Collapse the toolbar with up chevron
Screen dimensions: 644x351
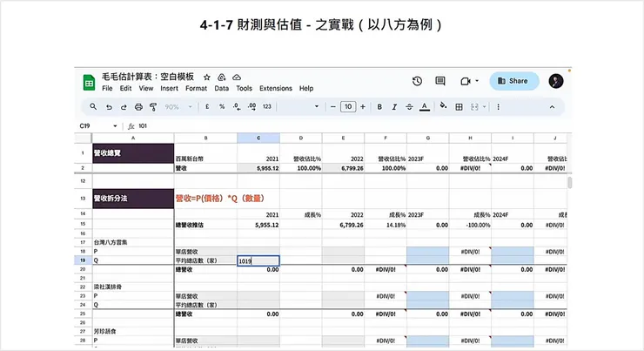(x=552, y=107)
